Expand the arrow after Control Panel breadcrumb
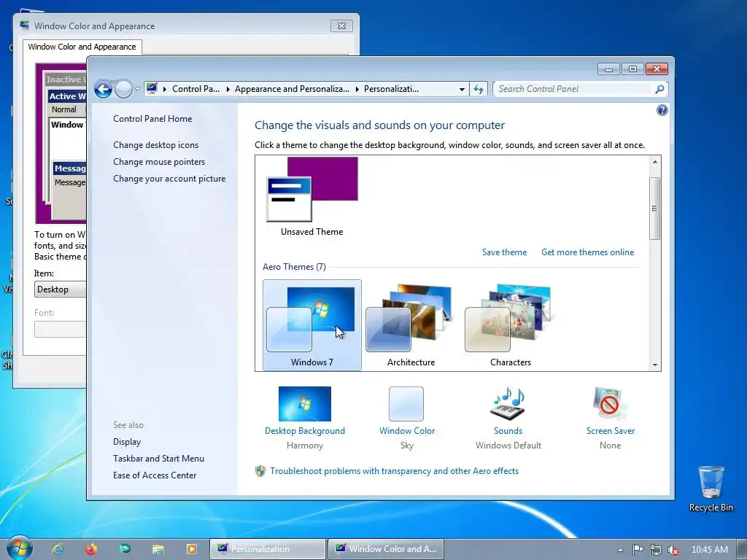Image resolution: width=747 pixels, height=560 pixels. [x=228, y=89]
